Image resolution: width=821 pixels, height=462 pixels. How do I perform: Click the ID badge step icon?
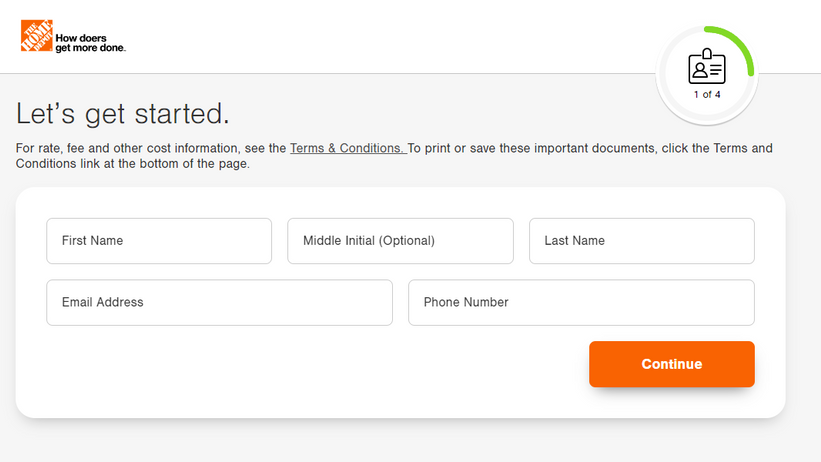706,68
